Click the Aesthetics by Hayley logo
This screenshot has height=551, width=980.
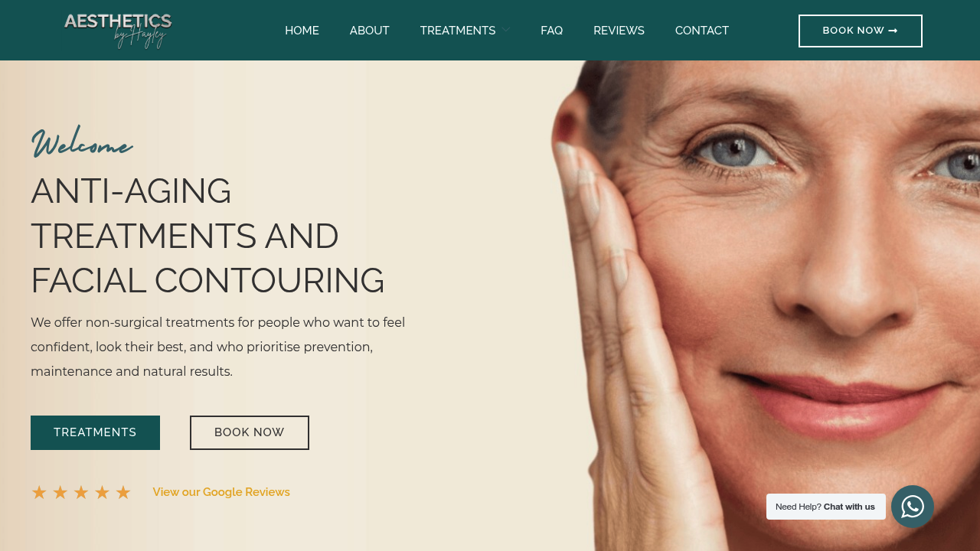pos(118,31)
